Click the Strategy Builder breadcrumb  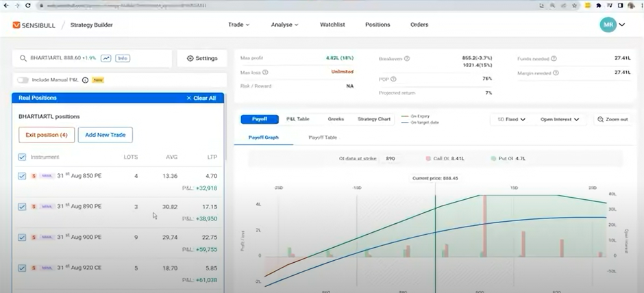pos(91,25)
